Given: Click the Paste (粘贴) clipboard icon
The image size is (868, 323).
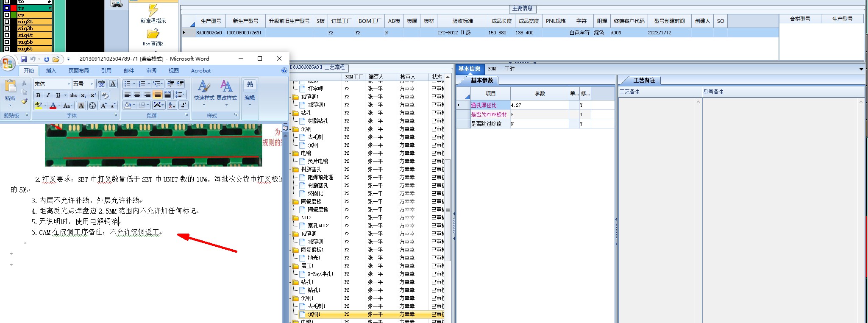Looking at the screenshot, I should point(10,86).
